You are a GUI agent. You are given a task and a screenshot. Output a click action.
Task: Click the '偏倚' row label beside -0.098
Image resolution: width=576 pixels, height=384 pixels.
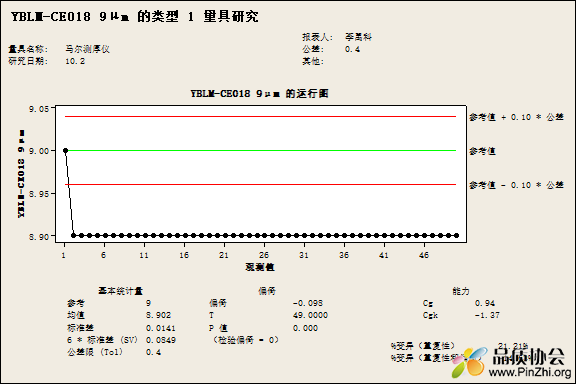pos(218,303)
